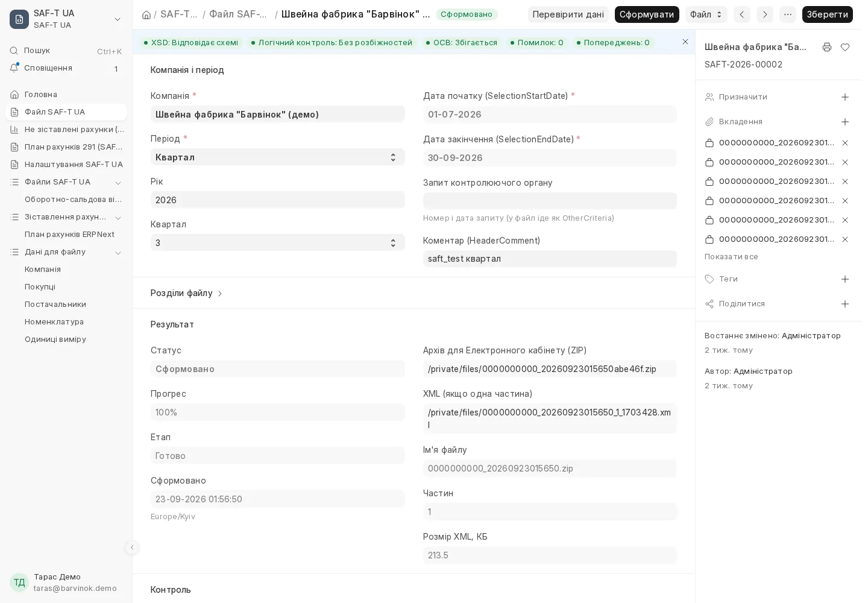Open the Файл dropdown menu
Image resolution: width=868 pixels, height=603 pixels.
(706, 14)
